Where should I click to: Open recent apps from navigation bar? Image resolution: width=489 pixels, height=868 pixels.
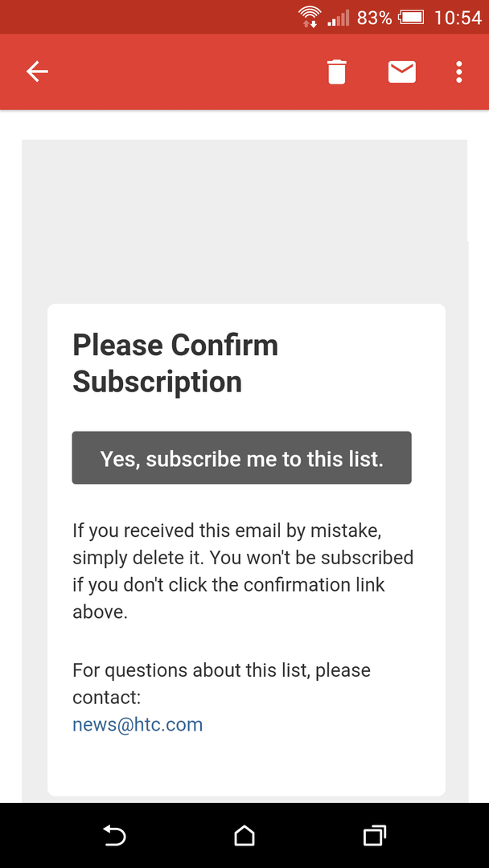point(374,835)
